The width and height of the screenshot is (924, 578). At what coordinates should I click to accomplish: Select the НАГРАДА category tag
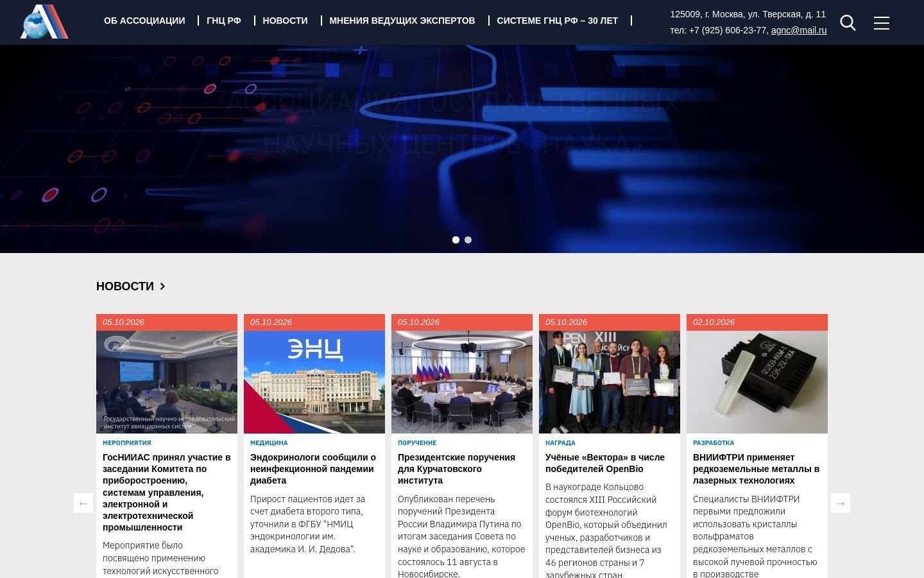click(560, 442)
